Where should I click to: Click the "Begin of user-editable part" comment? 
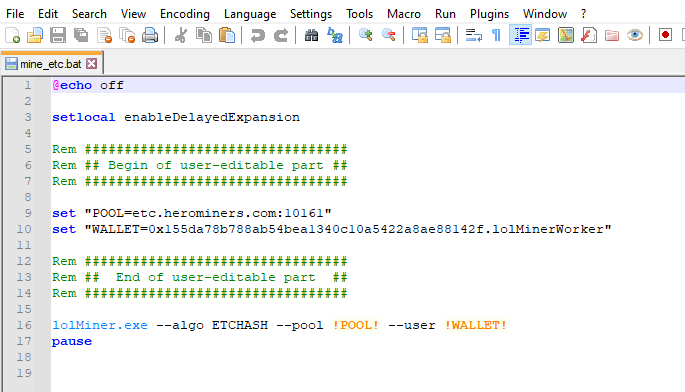(215, 165)
